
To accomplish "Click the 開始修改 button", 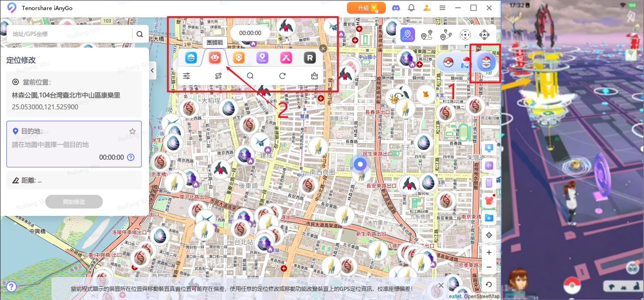I will coord(74,202).
